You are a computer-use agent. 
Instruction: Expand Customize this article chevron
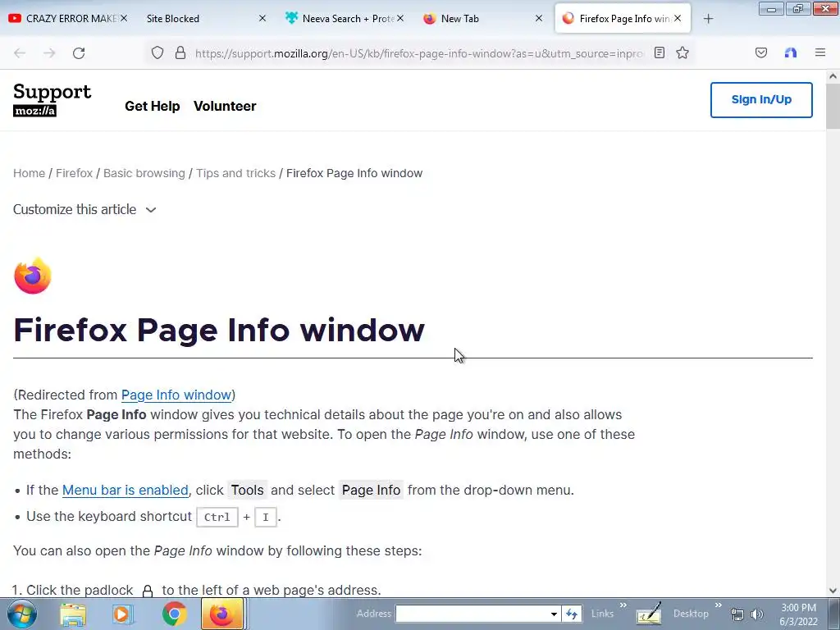[x=151, y=210]
